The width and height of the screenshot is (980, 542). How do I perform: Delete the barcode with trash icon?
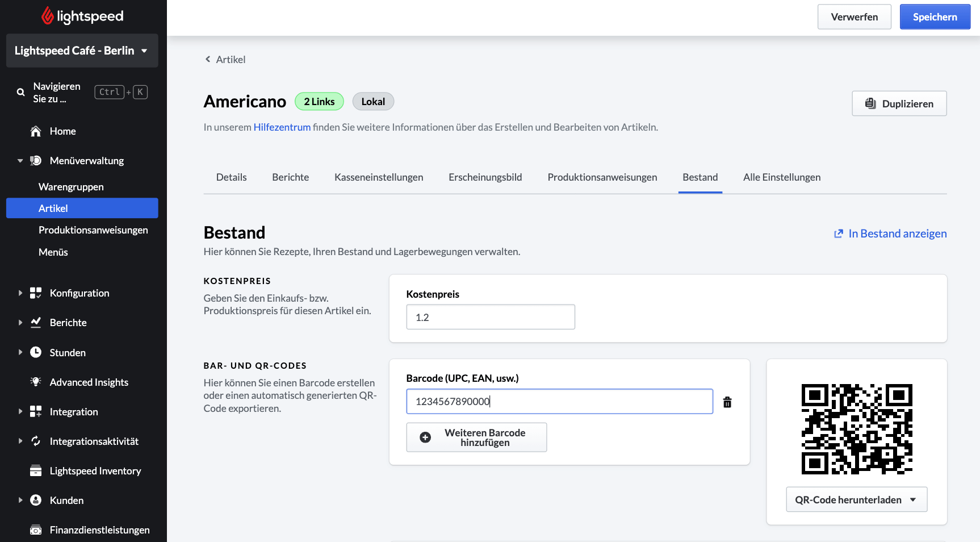point(727,402)
